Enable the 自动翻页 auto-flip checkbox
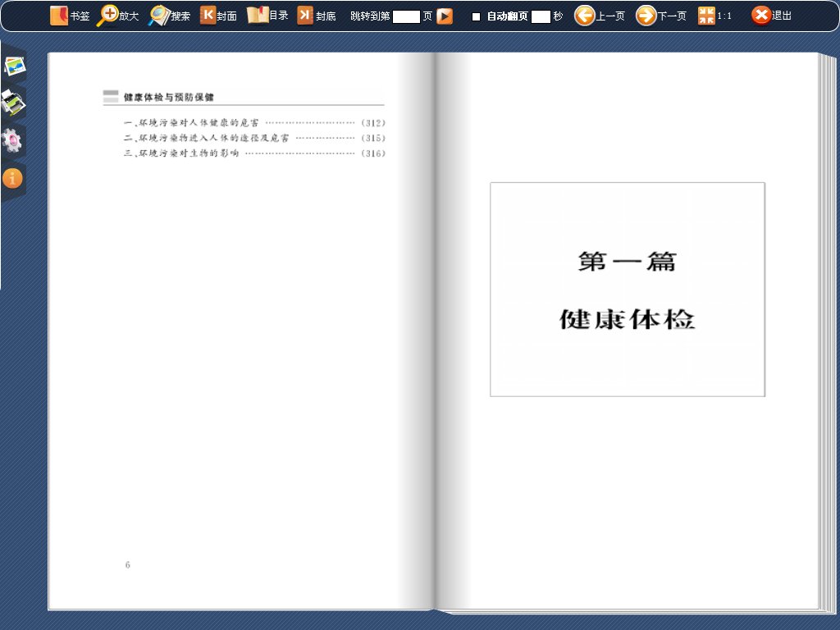This screenshot has width=840, height=630. [476, 16]
